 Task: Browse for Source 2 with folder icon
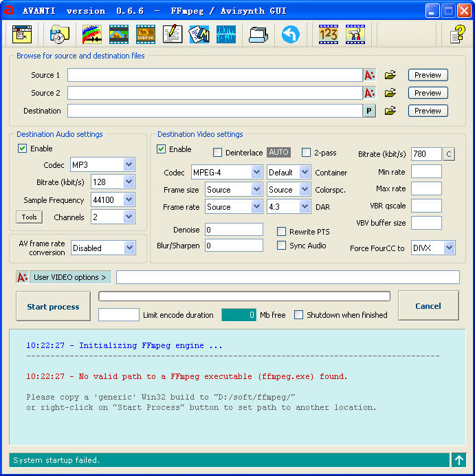[x=390, y=93]
